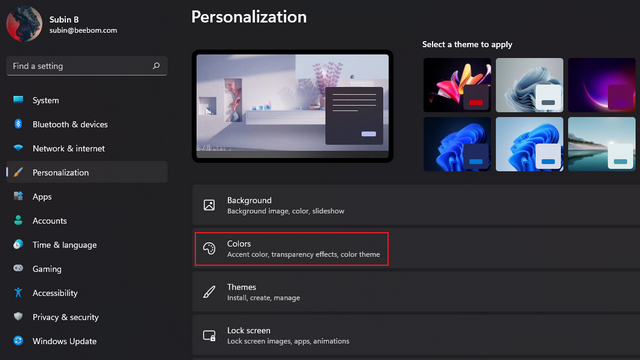This screenshot has height=360, width=640.
Task: Click the Bluetooth icon in sidebar
Action: (18, 124)
